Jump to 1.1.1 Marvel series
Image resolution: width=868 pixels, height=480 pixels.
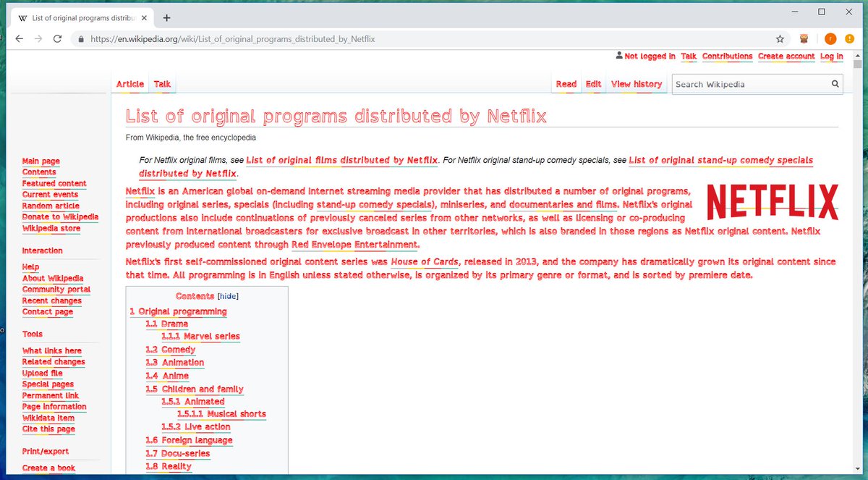(x=200, y=337)
